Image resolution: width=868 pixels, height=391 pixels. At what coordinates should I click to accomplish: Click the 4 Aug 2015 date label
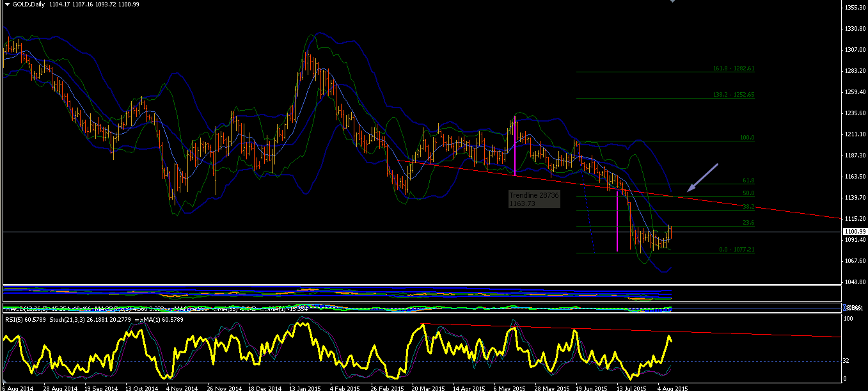tap(673, 388)
